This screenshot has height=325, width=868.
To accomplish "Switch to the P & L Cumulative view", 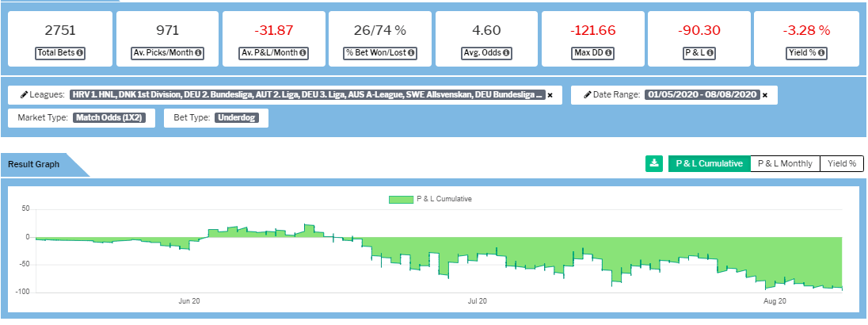I will tap(709, 163).
